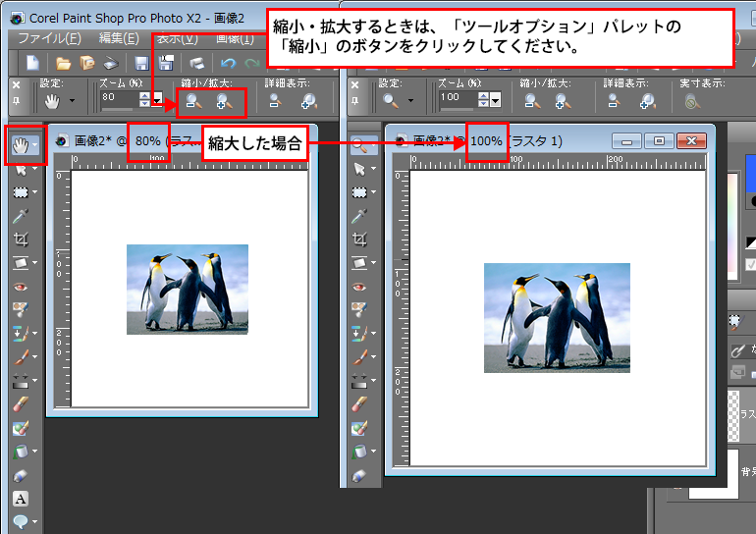Click the scanner import icon in toolbar
The image size is (756, 534).
[111, 63]
